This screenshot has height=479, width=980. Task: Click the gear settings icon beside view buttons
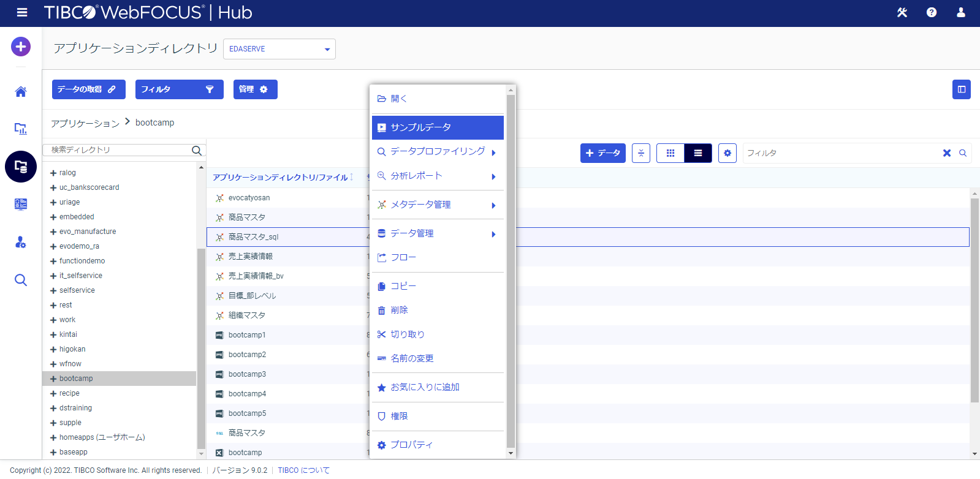[727, 153]
